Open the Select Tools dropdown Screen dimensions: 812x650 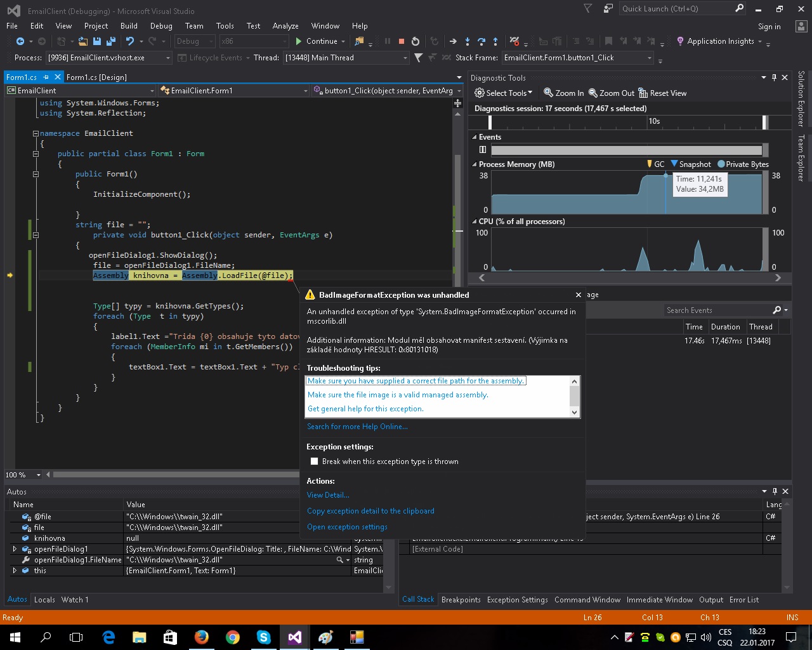tap(504, 93)
